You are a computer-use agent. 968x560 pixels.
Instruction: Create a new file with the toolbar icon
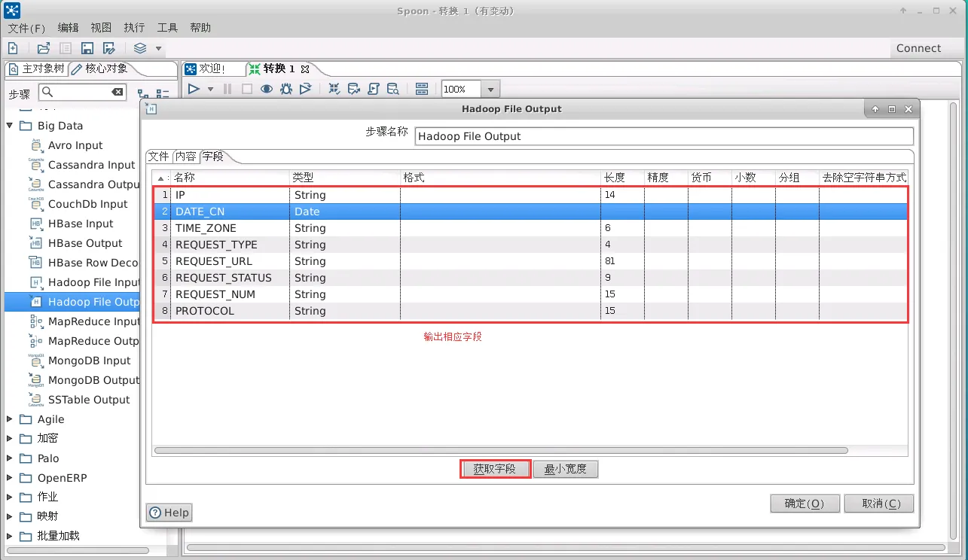click(x=13, y=48)
